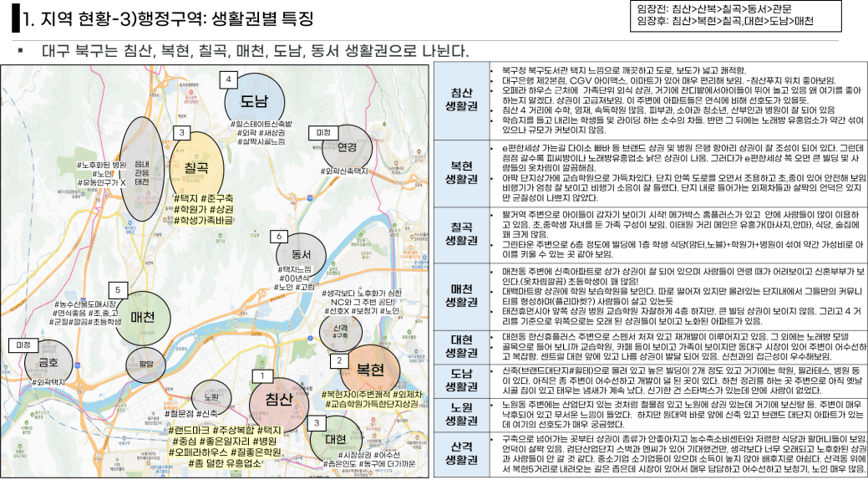Select the hashtag '#외곽신축택지' under 연경

(x=343, y=171)
